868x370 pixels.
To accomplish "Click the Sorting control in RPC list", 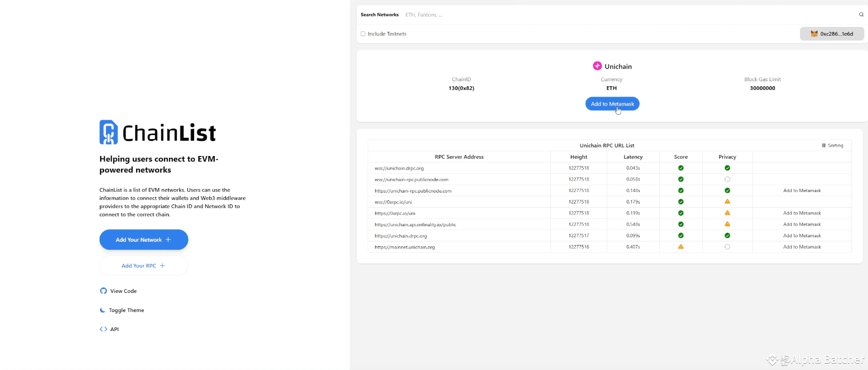I will (832, 146).
